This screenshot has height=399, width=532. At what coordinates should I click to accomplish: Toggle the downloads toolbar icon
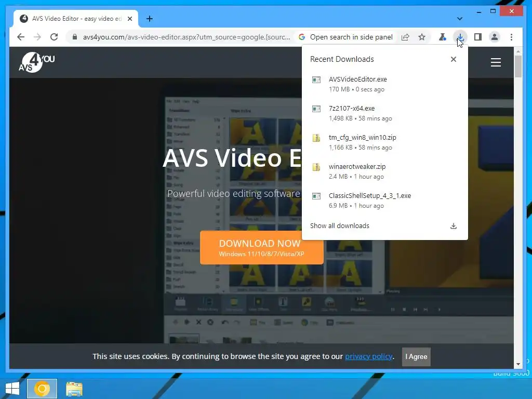click(x=460, y=37)
